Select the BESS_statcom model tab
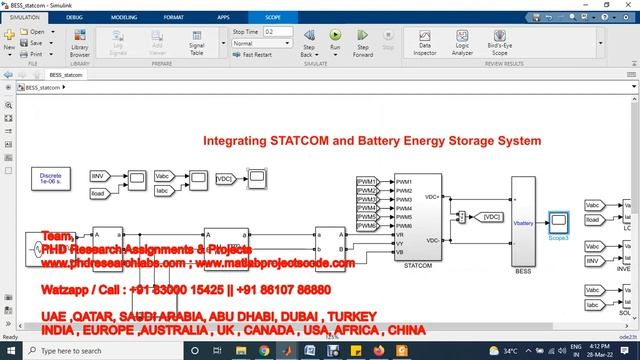This screenshot has height=360, width=640. click(x=66, y=75)
